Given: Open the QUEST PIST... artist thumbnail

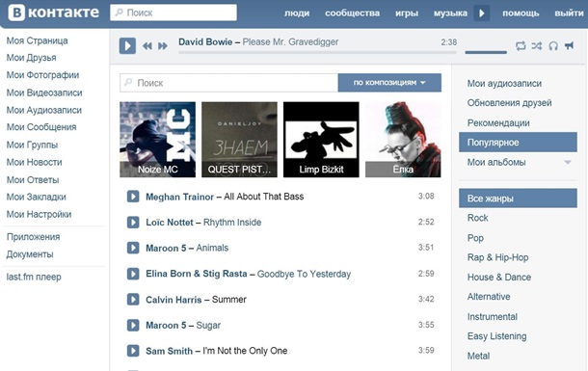Looking at the screenshot, I should point(239,140).
